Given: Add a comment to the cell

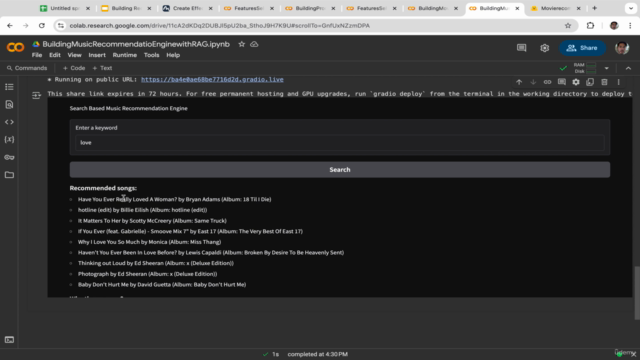Looking at the screenshot, I should tap(562, 82).
